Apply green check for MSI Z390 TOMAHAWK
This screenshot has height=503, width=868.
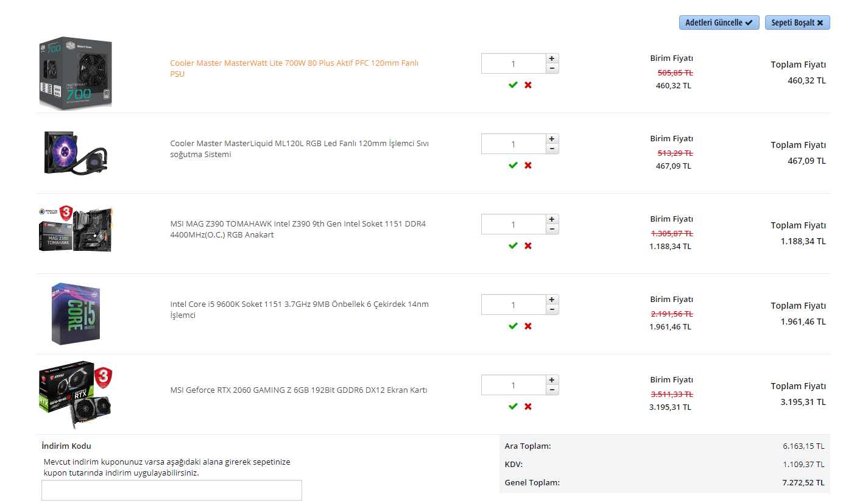(x=513, y=245)
